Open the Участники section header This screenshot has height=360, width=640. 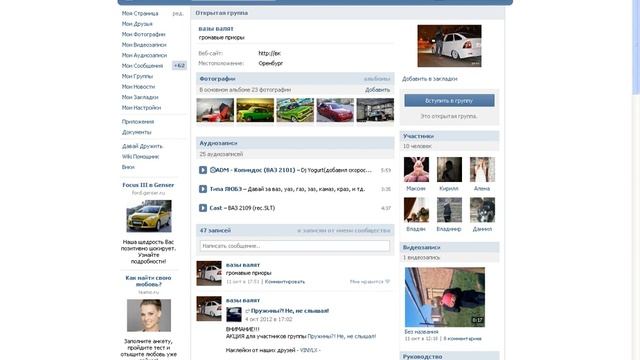click(418, 136)
